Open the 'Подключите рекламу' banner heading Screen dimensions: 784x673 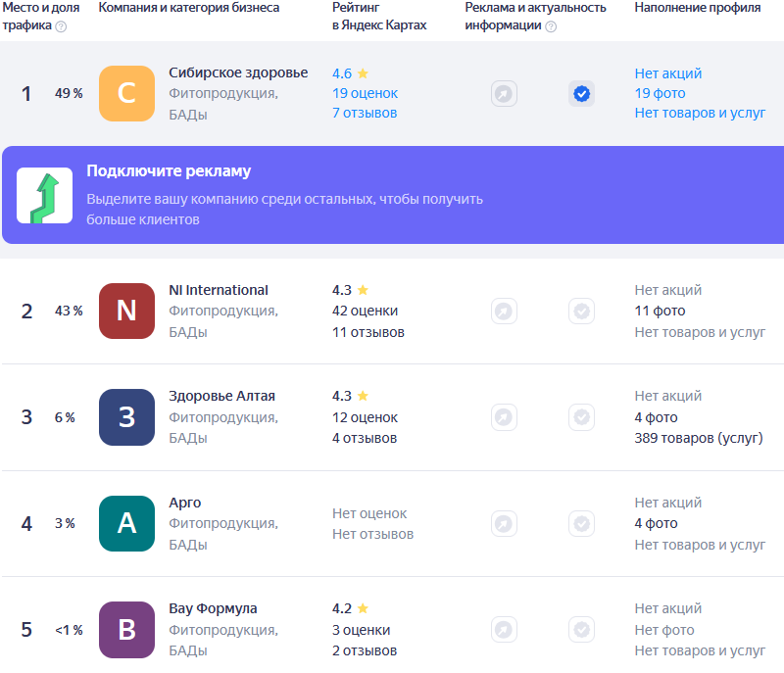click(169, 170)
